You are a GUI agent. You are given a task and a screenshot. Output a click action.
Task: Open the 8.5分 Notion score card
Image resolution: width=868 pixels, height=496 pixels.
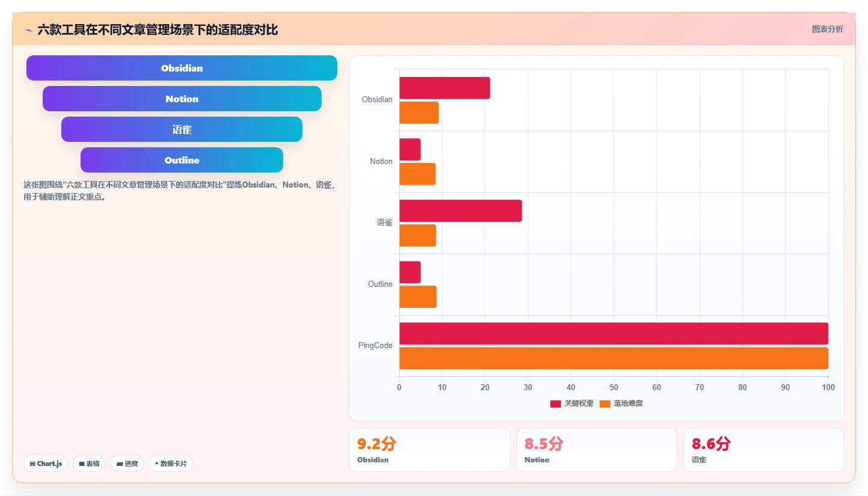pos(596,450)
